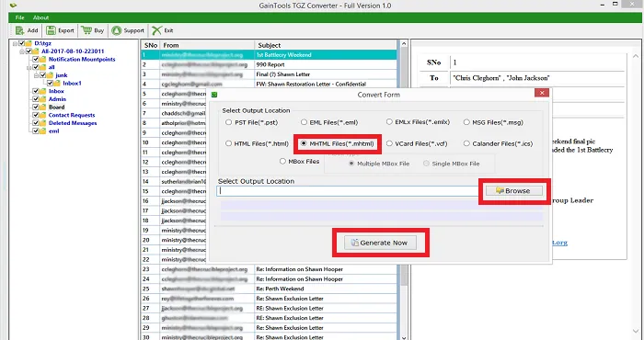Viewport: 644px width, 340px height.
Task: Click the SNo column header
Action: click(x=151, y=45)
